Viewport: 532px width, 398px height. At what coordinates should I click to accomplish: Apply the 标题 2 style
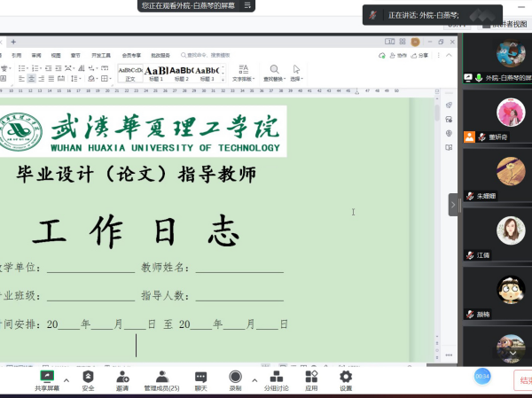click(x=182, y=74)
